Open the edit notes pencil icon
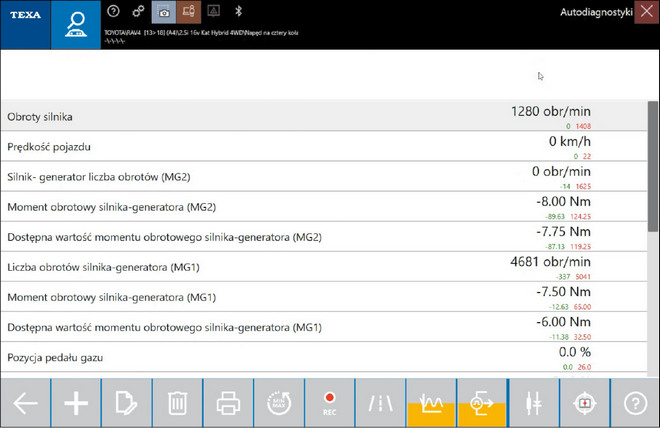This screenshot has width=660, height=428. (126, 403)
